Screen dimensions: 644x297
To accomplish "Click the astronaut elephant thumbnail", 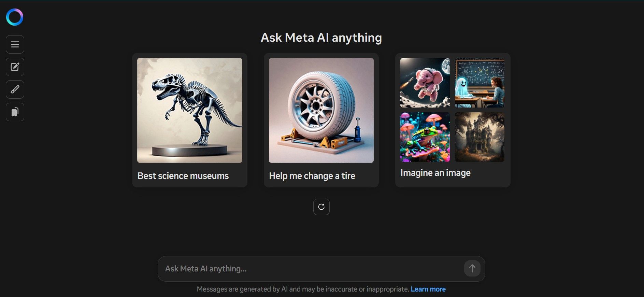I will [x=425, y=82].
